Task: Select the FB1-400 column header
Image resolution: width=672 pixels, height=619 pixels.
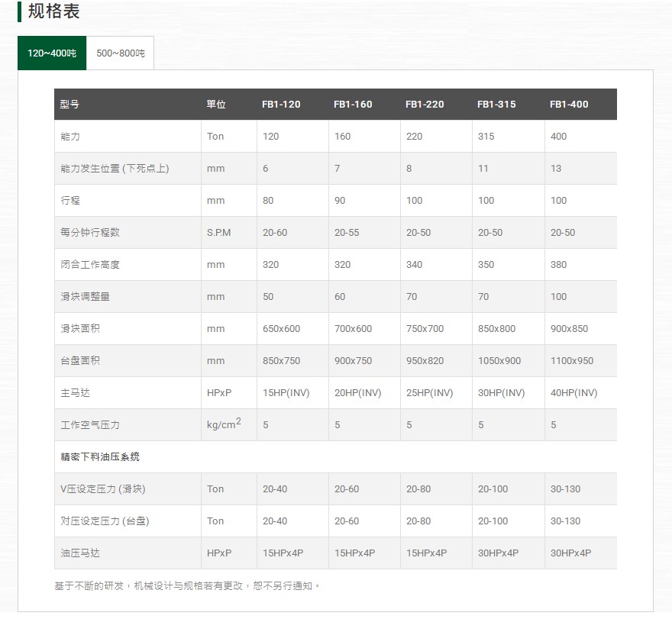Action: click(569, 105)
